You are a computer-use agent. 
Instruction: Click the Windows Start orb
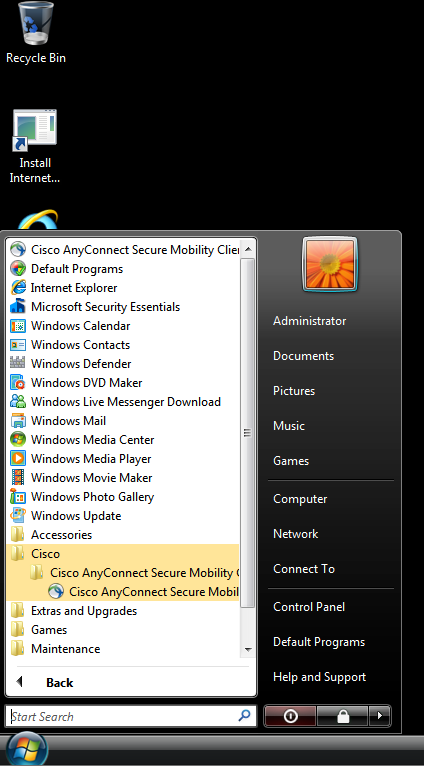pyautogui.click(x=27, y=749)
